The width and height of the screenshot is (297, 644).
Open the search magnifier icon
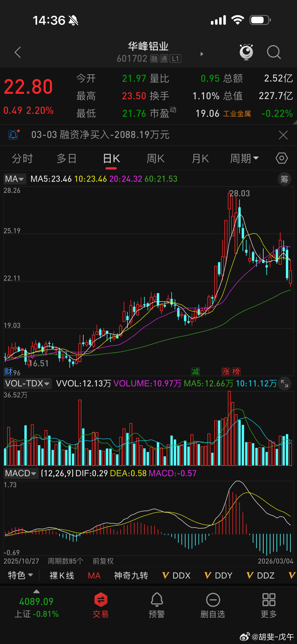(x=274, y=52)
